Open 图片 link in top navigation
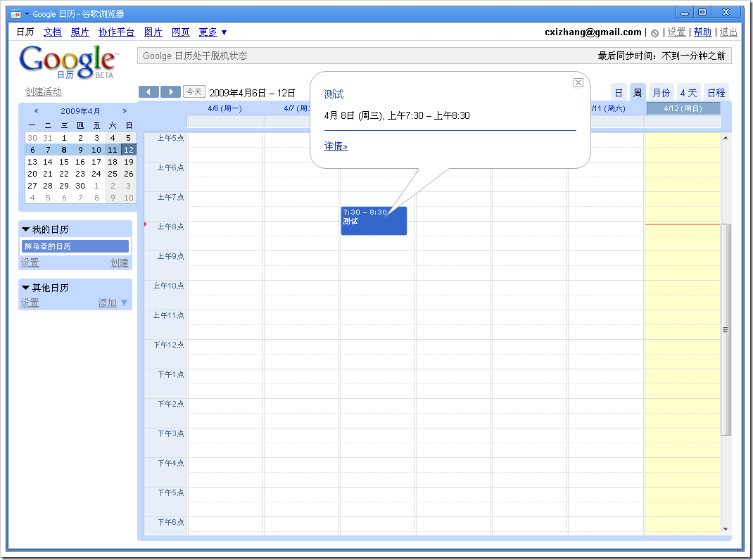753x560 pixels. coord(153,32)
